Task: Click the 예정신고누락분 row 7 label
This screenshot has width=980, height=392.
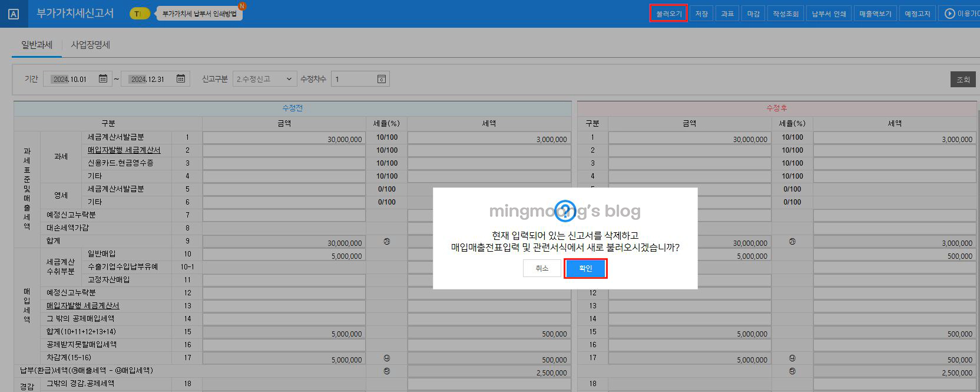Action: 71,215
